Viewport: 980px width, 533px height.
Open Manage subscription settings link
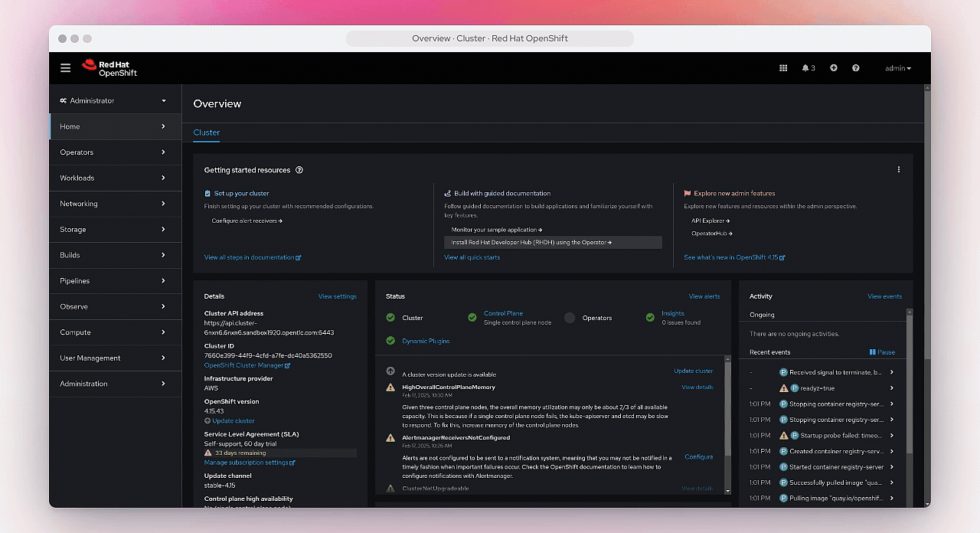(x=250, y=463)
